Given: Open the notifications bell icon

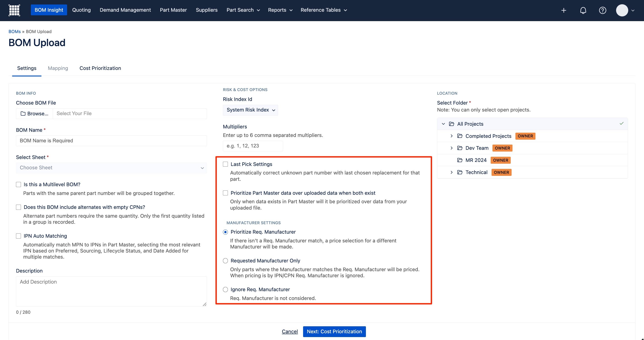Looking at the screenshot, I should pyautogui.click(x=583, y=10).
